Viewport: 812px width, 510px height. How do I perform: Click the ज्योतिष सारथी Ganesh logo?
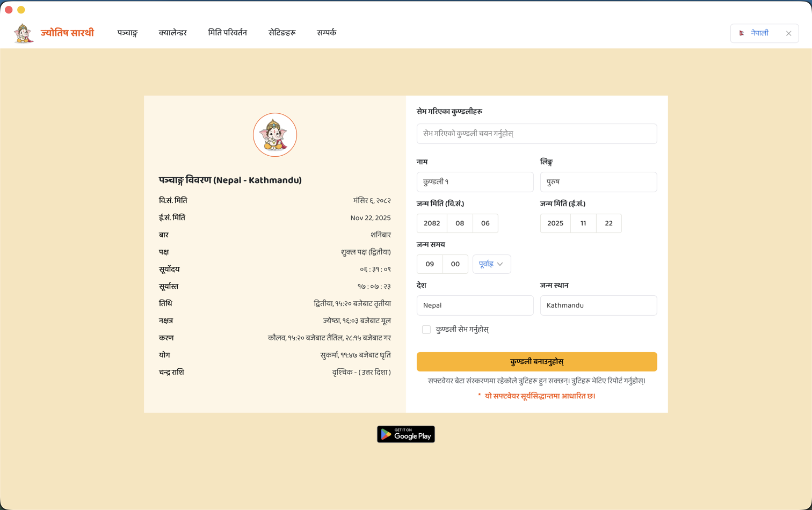[x=23, y=32]
